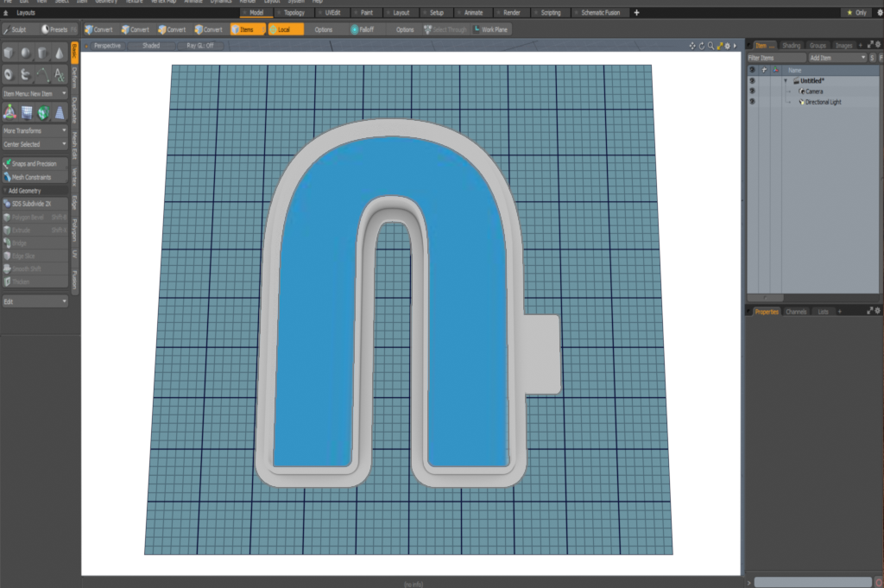884x588 pixels.
Task: Click viewport rotate icon
Action: pyautogui.click(x=701, y=46)
